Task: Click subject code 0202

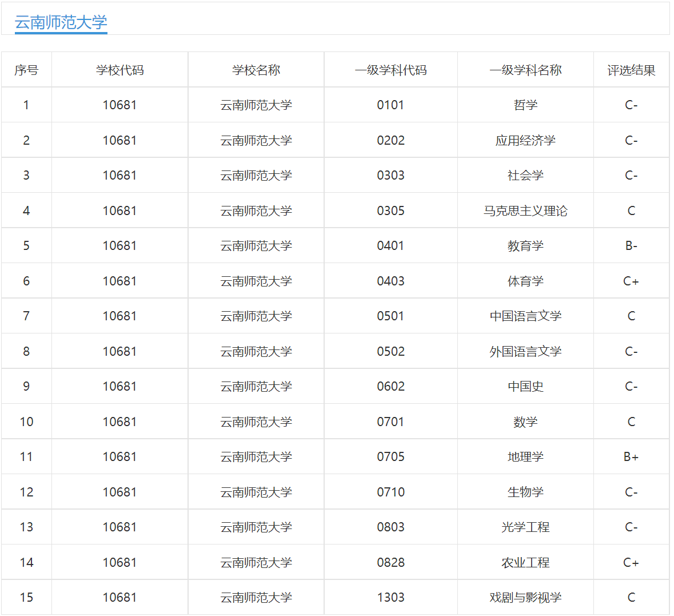Action: point(390,140)
